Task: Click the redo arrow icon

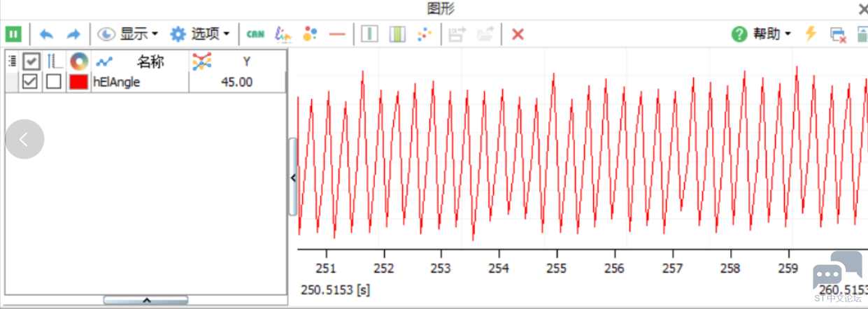Action: point(73,34)
